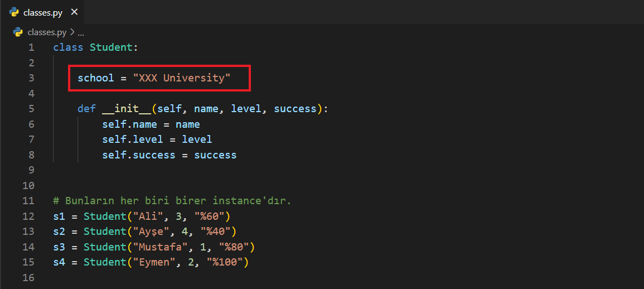
Task: Click line number 5 in the gutter
Action: [31, 109]
